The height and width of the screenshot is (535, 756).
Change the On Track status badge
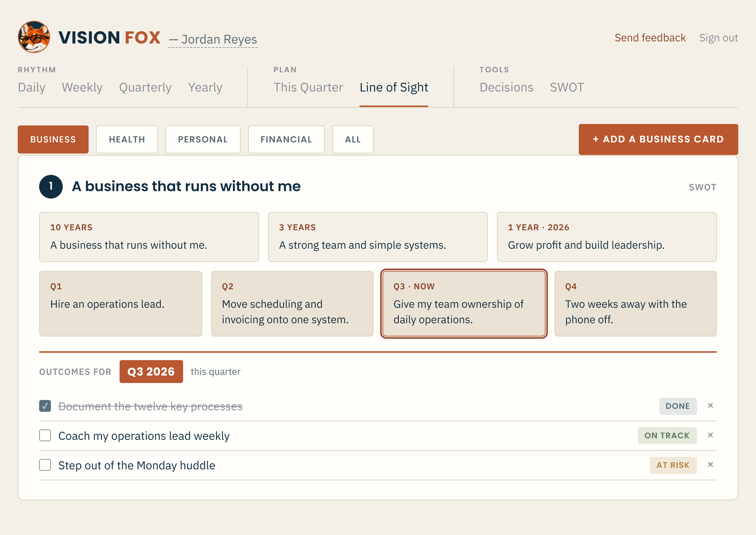pos(667,436)
